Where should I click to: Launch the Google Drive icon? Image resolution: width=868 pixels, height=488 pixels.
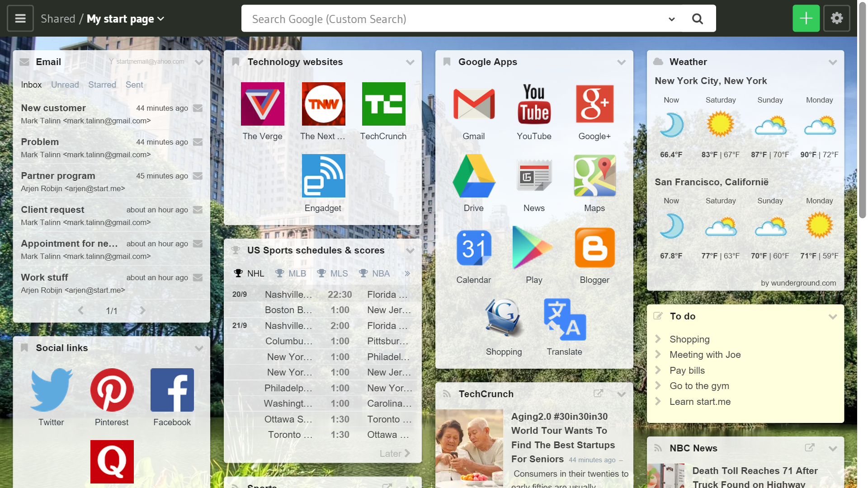coord(473,176)
